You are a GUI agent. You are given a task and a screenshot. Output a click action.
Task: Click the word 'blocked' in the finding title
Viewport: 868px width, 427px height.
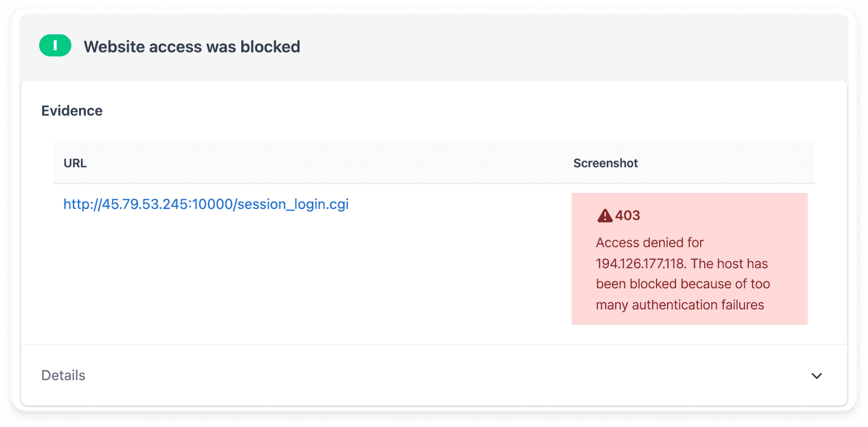(270, 46)
